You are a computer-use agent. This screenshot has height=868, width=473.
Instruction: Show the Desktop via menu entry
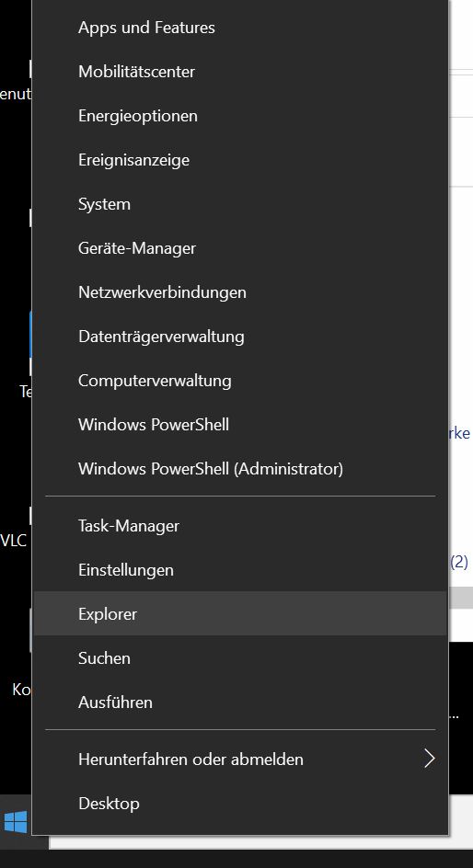[x=240, y=804]
